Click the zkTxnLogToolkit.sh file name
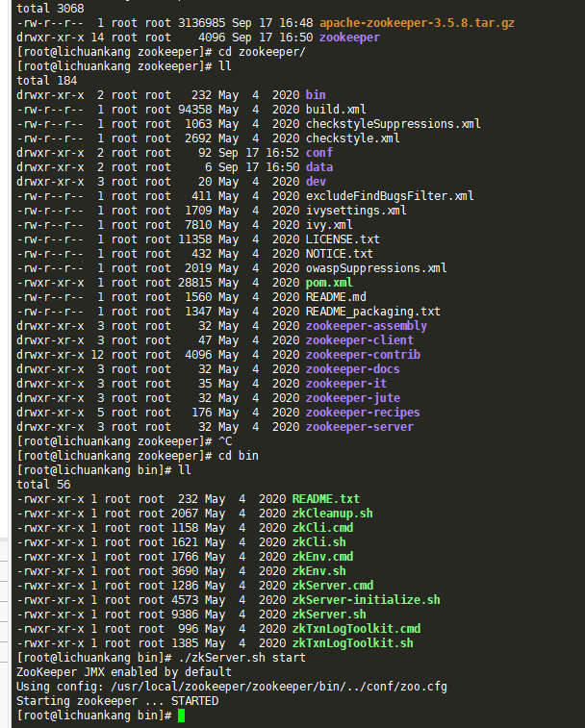The height and width of the screenshot is (728, 585). point(353,643)
